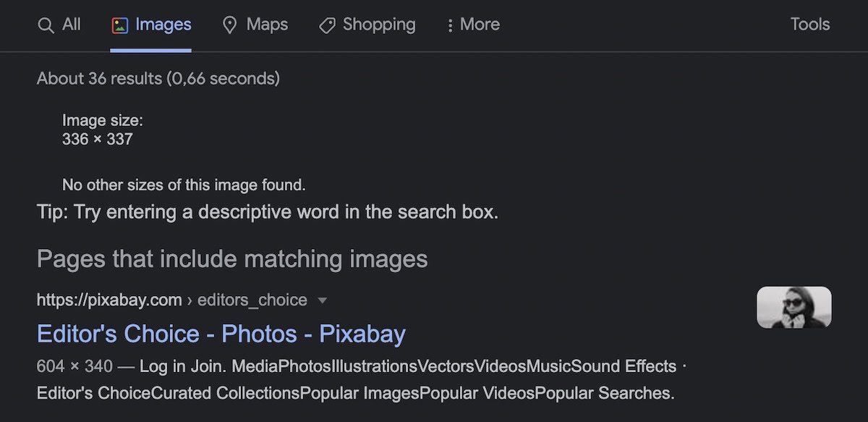Select the Images tab label
The height and width of the screenshot is (422, 868).
(x=163, y=25)
